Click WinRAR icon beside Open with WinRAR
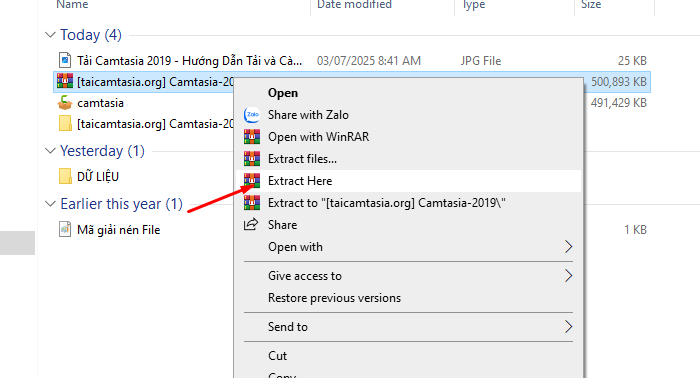The width and height of the screenshot is (700, 378). click(x=252, y=137)
